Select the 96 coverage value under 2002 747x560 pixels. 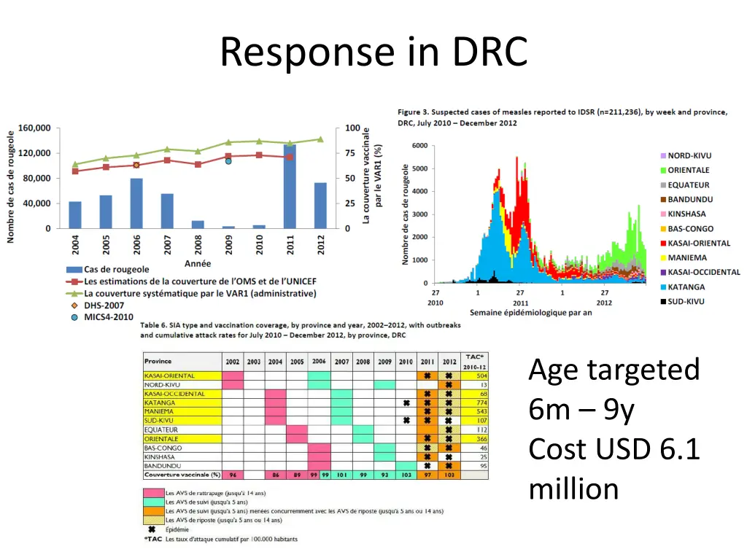pos(233,475)
